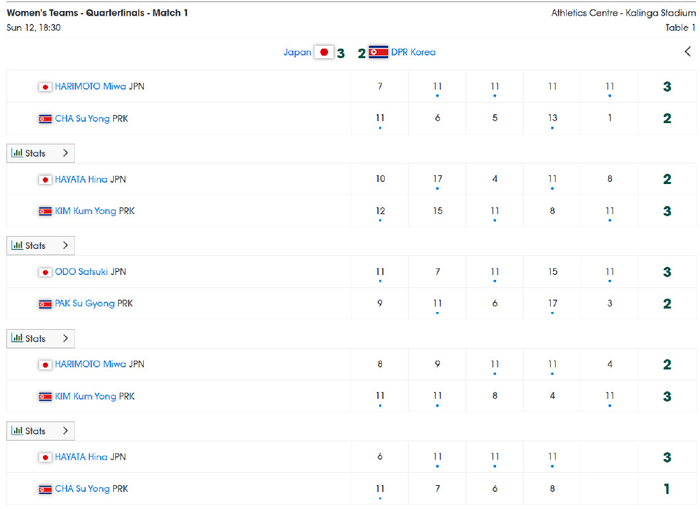Open first KIM Kum Yong player link
This screenshot has width=700, height=509.
click(86, 211)
